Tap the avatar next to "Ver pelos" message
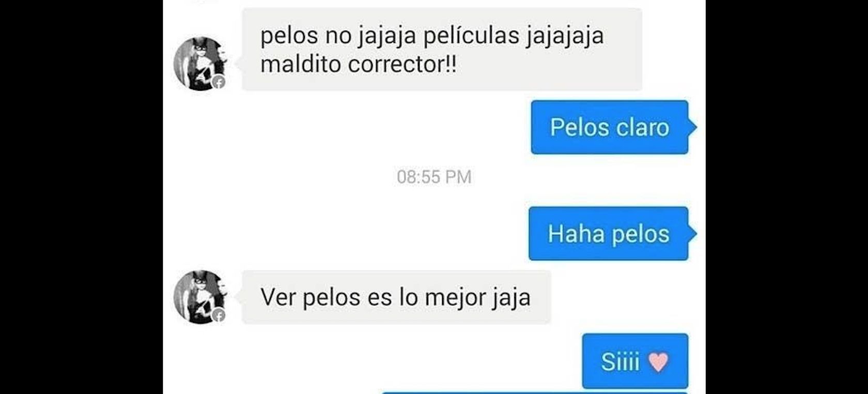This screenshot has width=868, height=394. [x=200, y=297]
